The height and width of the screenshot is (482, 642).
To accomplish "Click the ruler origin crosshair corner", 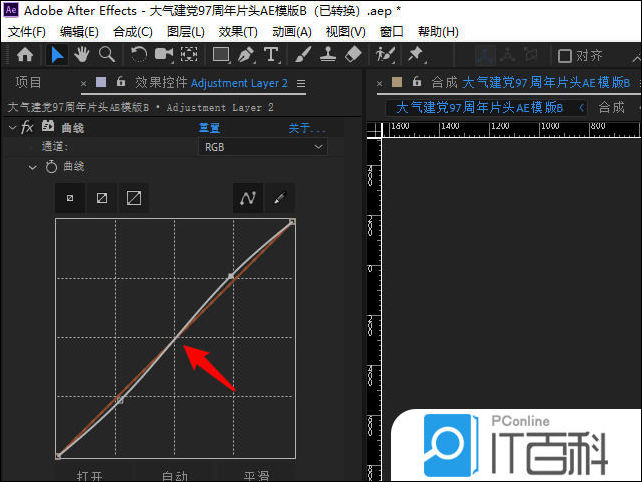I will click(374, 131).
